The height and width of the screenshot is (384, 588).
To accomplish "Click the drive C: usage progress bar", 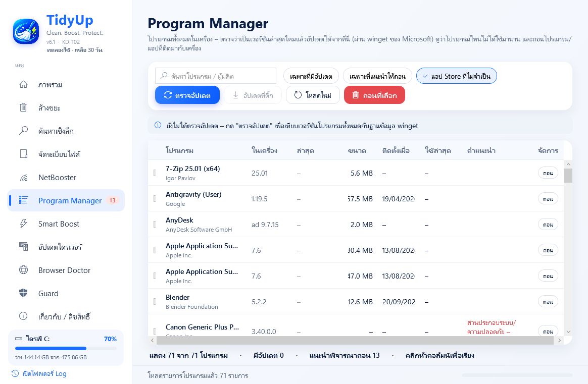I will pyautogui.click(x=66, y=348).
